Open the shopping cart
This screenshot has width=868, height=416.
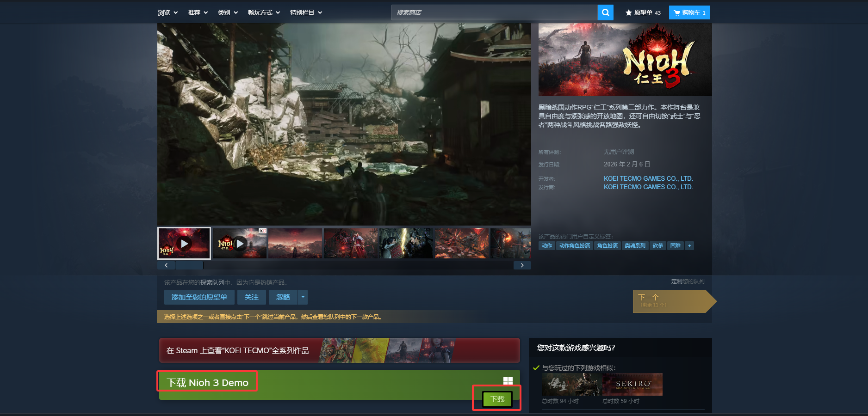(x=689, y=12)
